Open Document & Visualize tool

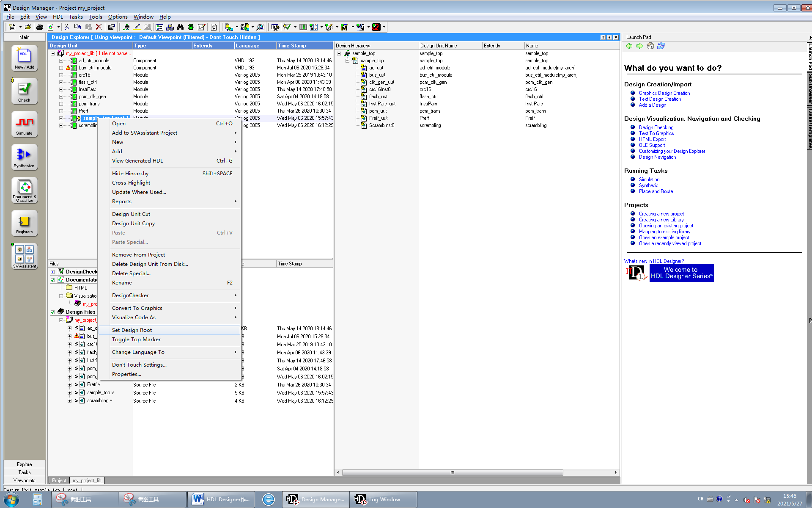point(24,190)
